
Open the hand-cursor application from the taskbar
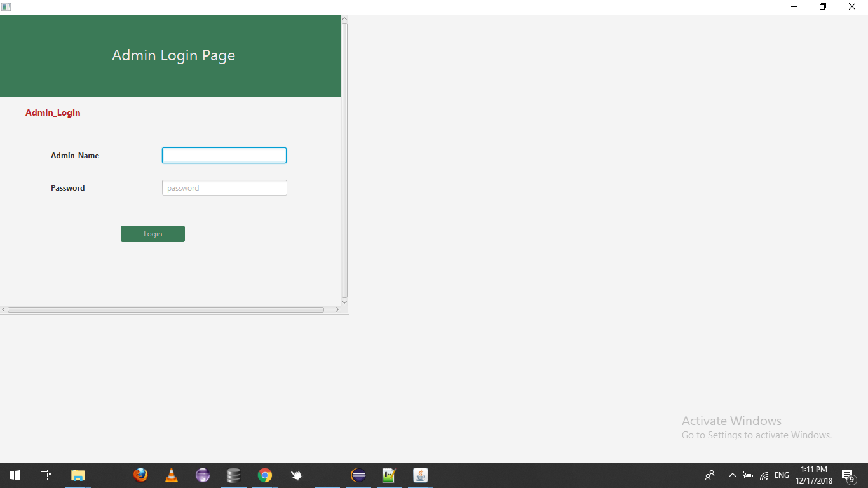tap(296, 475)
